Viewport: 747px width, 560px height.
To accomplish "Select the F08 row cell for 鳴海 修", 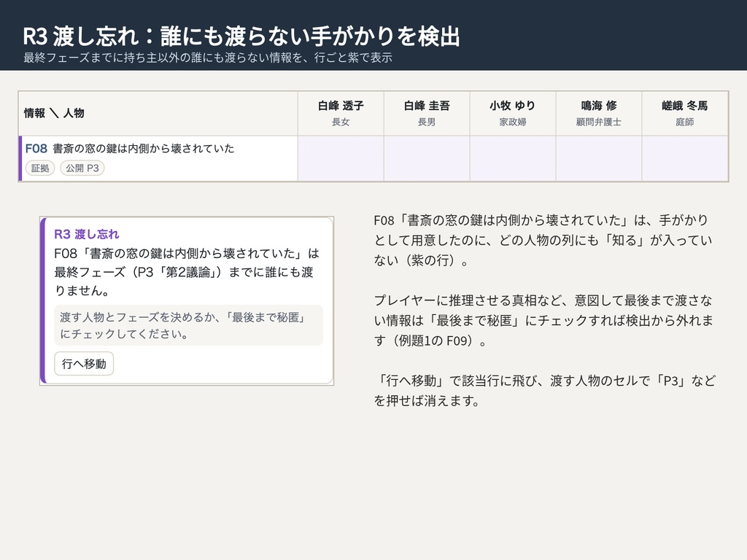I will pyautogui.click(x=599, y=158).
